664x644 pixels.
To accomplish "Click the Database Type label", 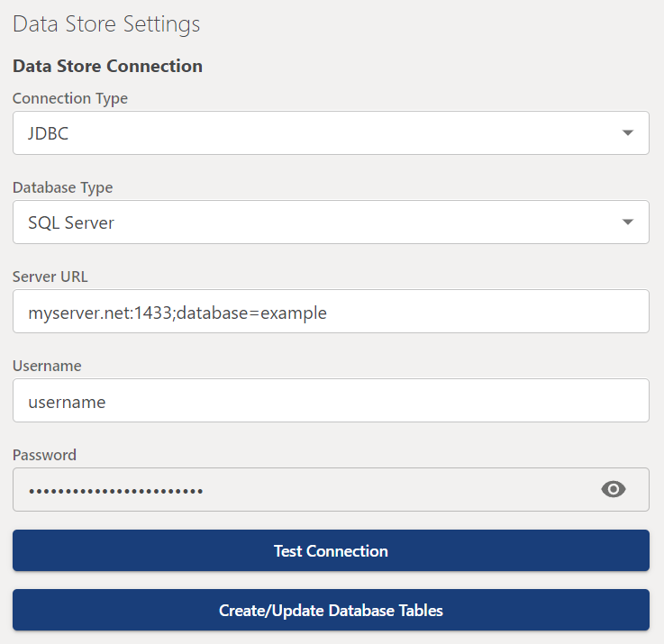I will tap(63, 187).
